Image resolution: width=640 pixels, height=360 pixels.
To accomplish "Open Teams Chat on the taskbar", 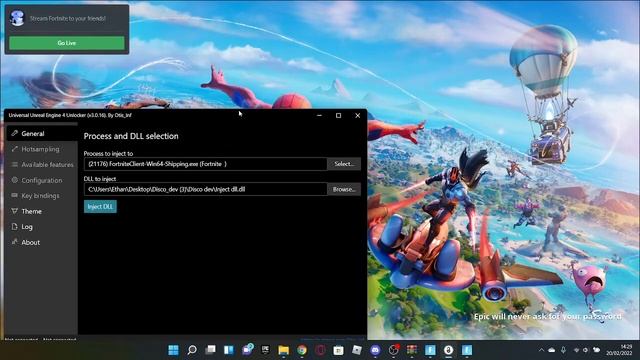I will pyautogui.click(x=247, y=349).
